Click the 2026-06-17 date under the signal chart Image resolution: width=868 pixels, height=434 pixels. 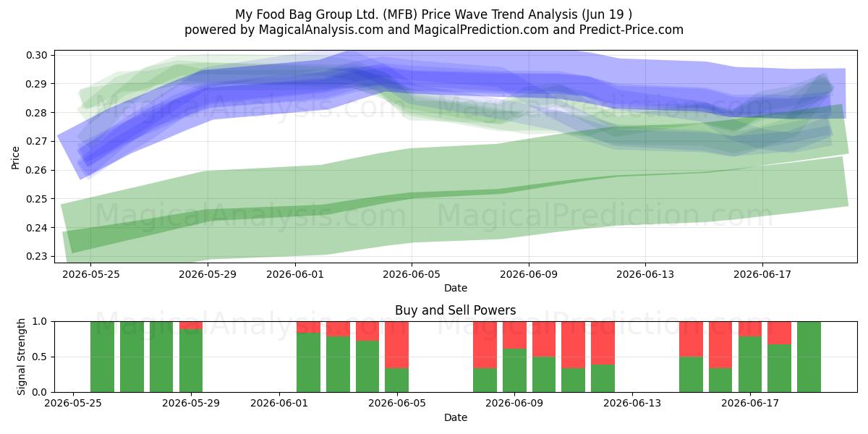pyautogui.click(x=750, y=404)
